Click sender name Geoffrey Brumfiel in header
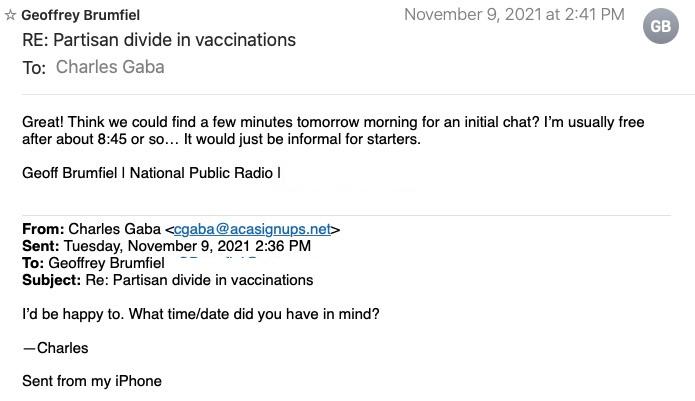695x401 pixels. [x=81, y=16]
